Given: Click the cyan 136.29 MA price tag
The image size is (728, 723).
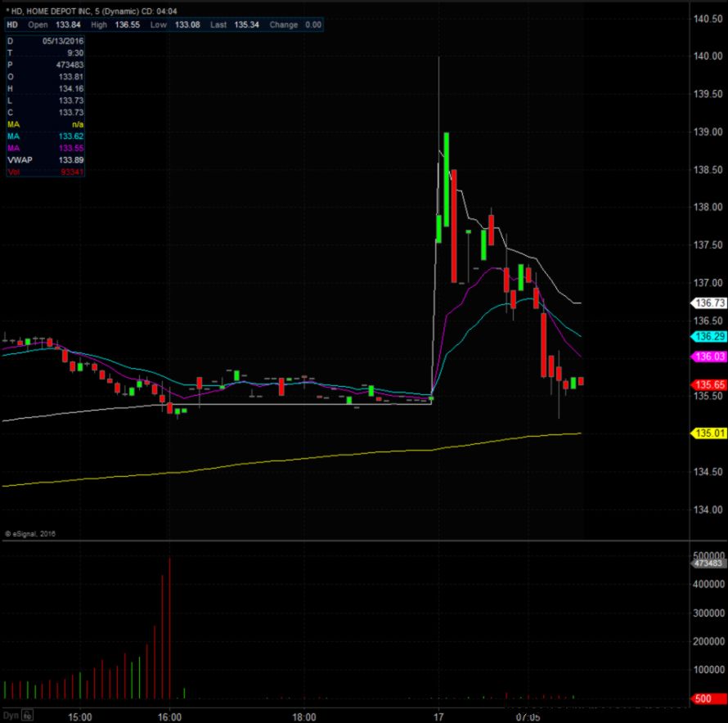Looking at the screenshot, I should pos(709,336).
